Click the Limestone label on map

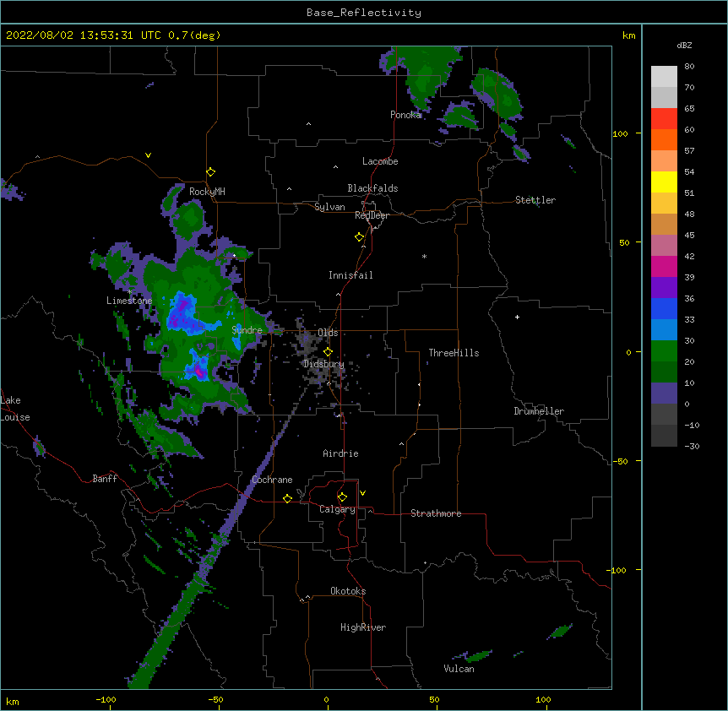click(129, 301)
